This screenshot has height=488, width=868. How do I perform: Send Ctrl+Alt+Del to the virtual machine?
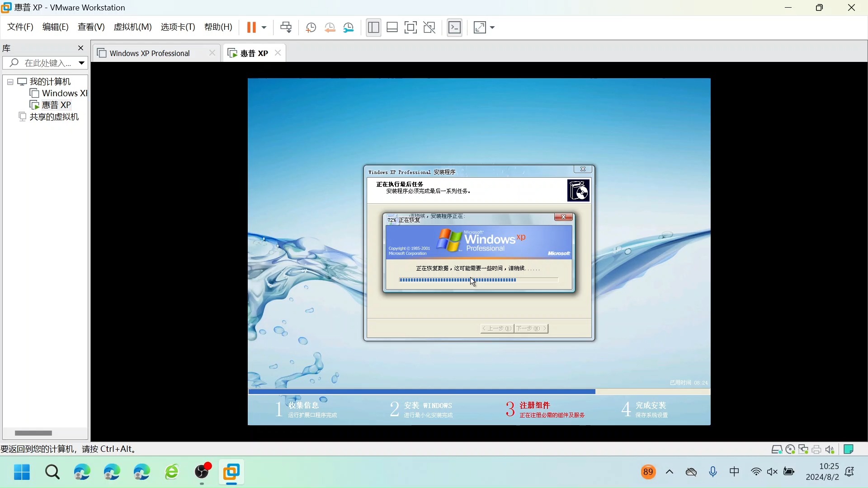point(286,28)
